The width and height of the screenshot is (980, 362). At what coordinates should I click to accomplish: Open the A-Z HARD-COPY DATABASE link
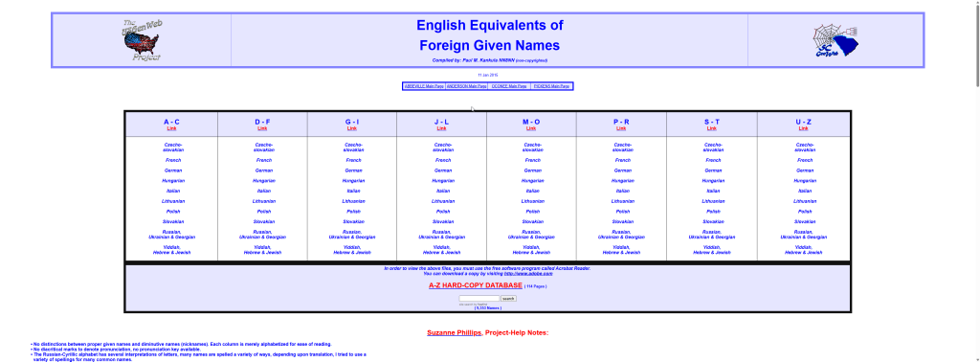(x=475, y=285)
